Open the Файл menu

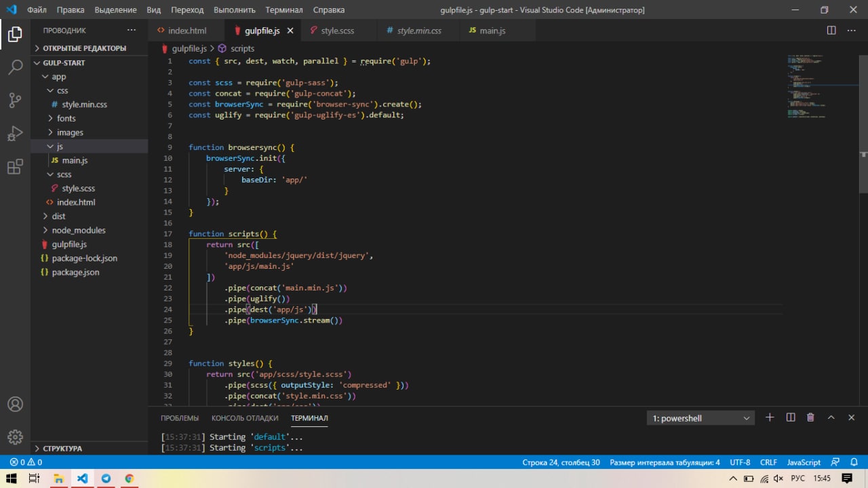[37, 10]
